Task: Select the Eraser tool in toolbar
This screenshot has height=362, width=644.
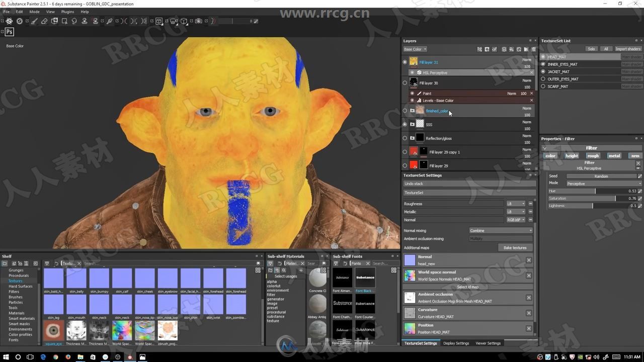Action: 44,21
